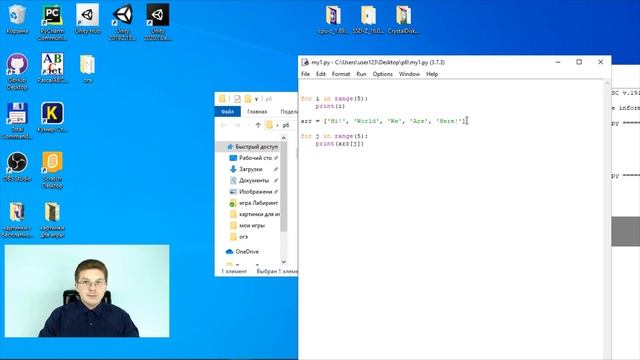Click the properties icon in Explorer's quick access toolbar
This screenshot has height=360, width=640.
click(238, 99)
